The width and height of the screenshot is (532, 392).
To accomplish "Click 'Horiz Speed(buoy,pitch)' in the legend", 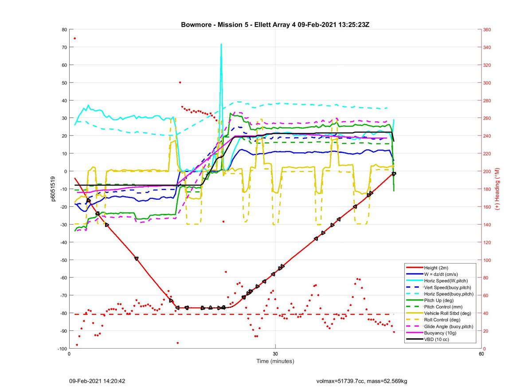I will (x=449, y=294).
